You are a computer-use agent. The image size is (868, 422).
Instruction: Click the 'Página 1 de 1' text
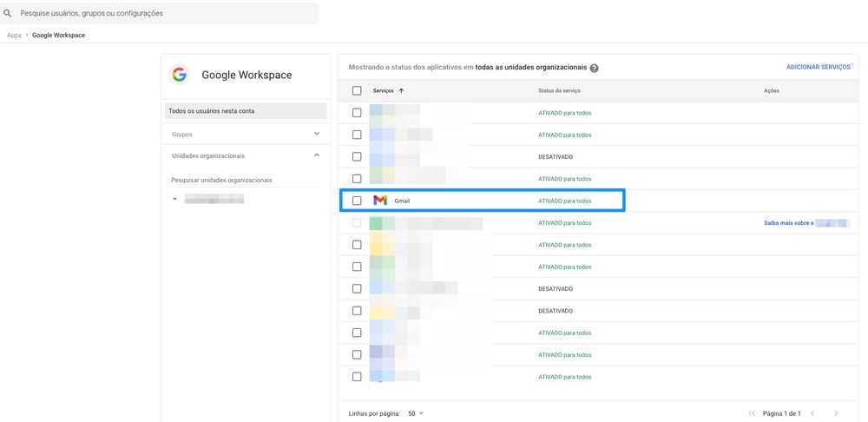782,413
